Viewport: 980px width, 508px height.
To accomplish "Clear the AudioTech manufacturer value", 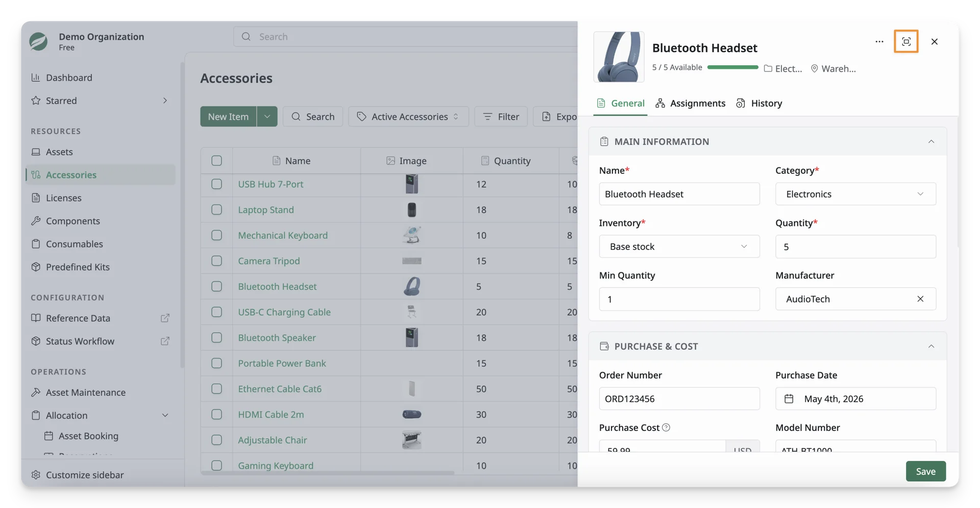I will point(920,299).
